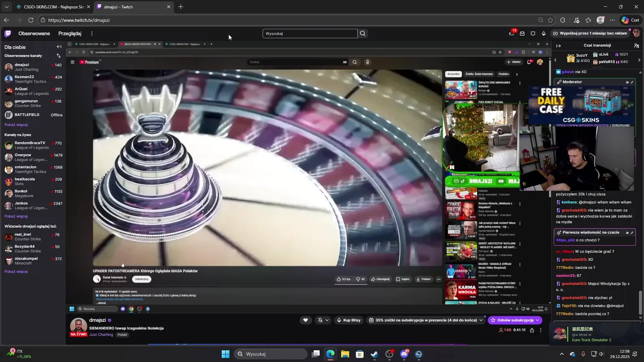644x362 pixels.
Task: Open Edge profile avatar icon
Action: pyautogui.click(x=600, y=20)
